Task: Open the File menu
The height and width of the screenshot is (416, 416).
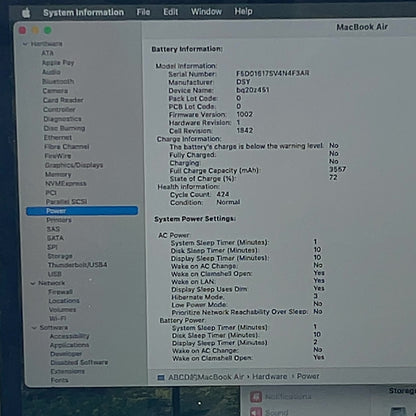Action: [x=143, y=12]
